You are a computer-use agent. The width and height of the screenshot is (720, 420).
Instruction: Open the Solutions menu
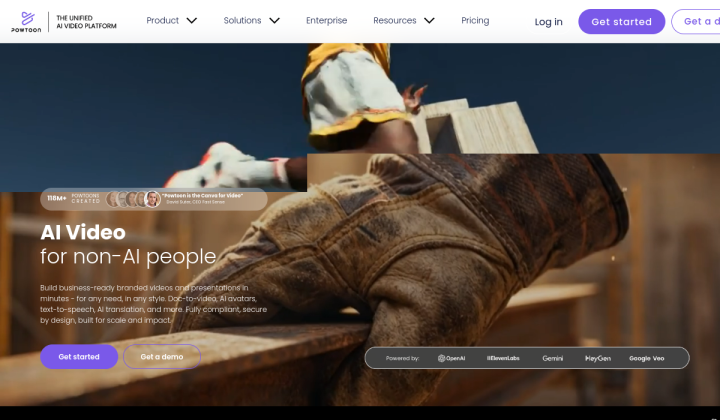pyautogui.click(x=242, y=21)
